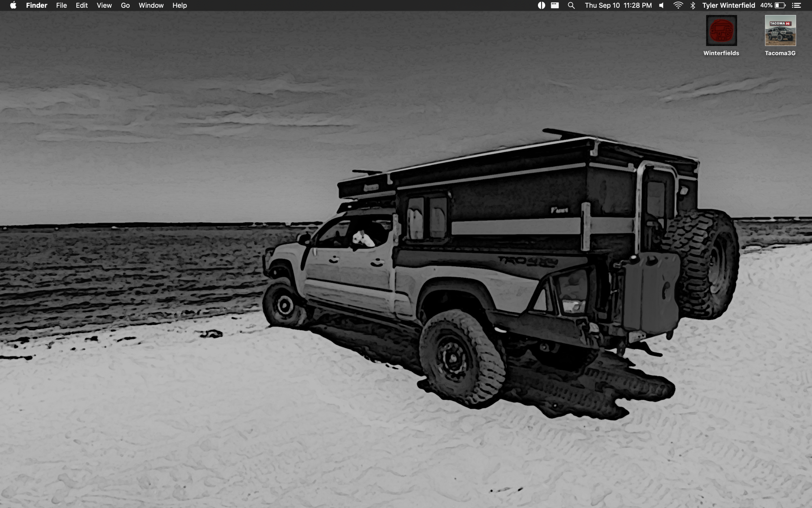Click the battery 40% indicator
812x508 pixels.
point(773,5)
